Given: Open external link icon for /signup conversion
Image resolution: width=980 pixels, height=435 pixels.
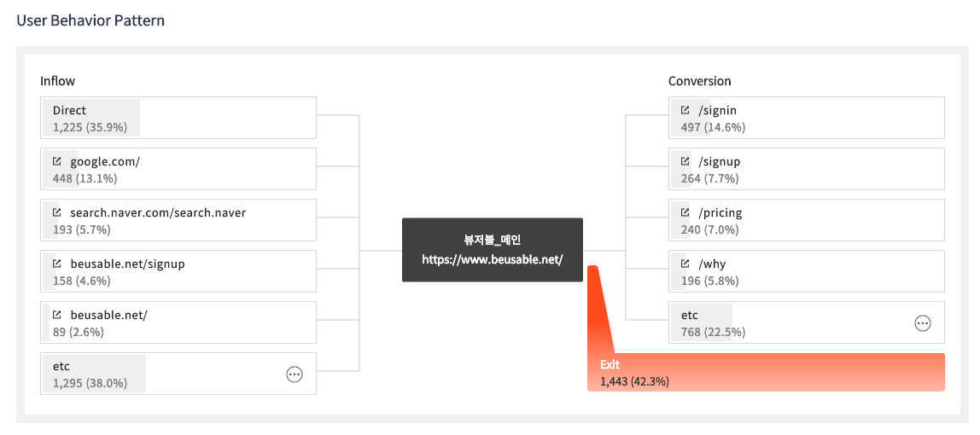Looking at the screenshot, I should 685,161.
